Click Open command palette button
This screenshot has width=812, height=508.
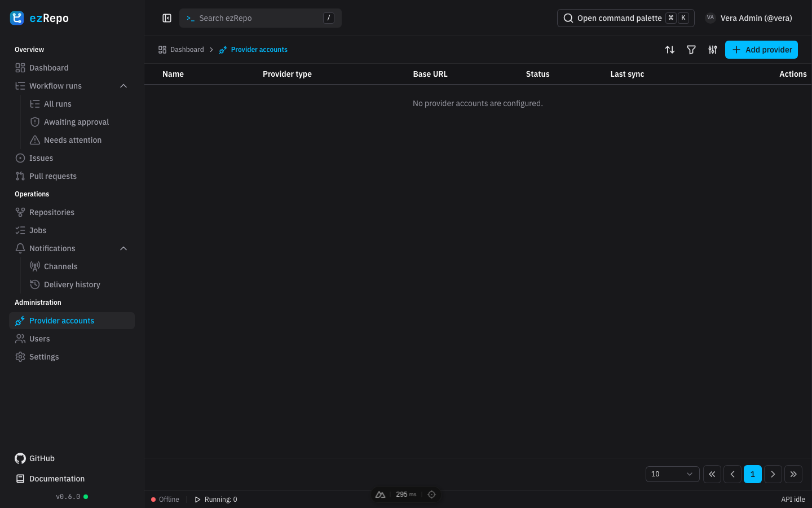(x=625, y=18)
